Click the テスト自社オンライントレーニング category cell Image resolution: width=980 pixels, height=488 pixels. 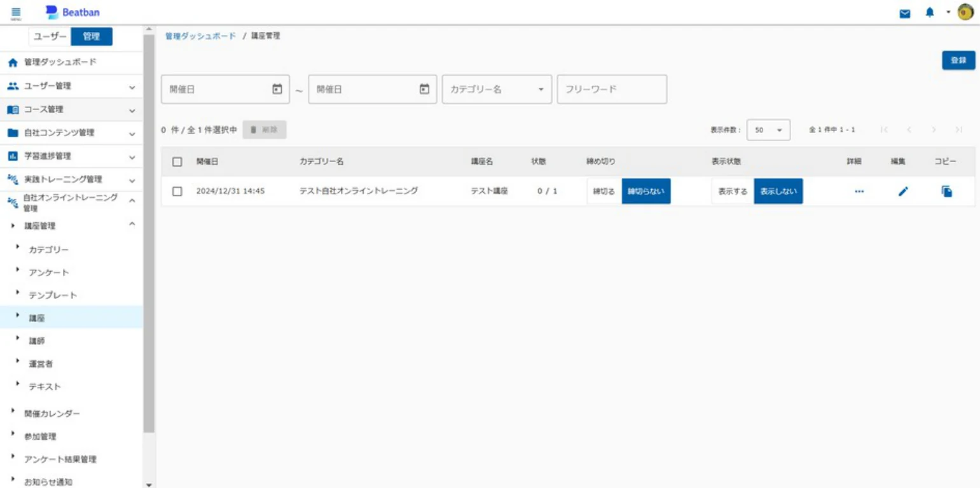[x=359, y=191]
